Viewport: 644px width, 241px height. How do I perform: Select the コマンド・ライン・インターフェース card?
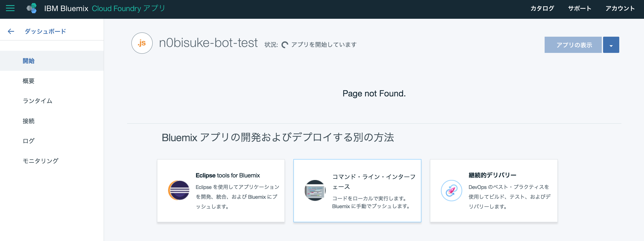point(357,191)
